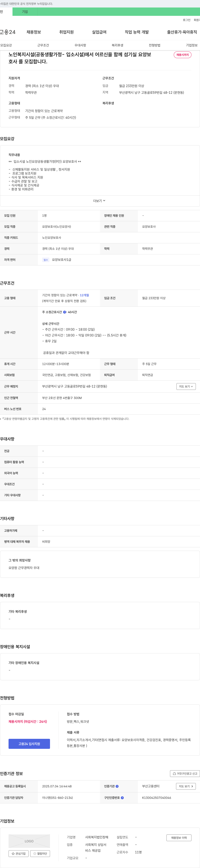Click the 방문,팩스,워크넷 application method text
Image resolution: width=200 pixels, height=868 pixels.
(x=78, y=722)
